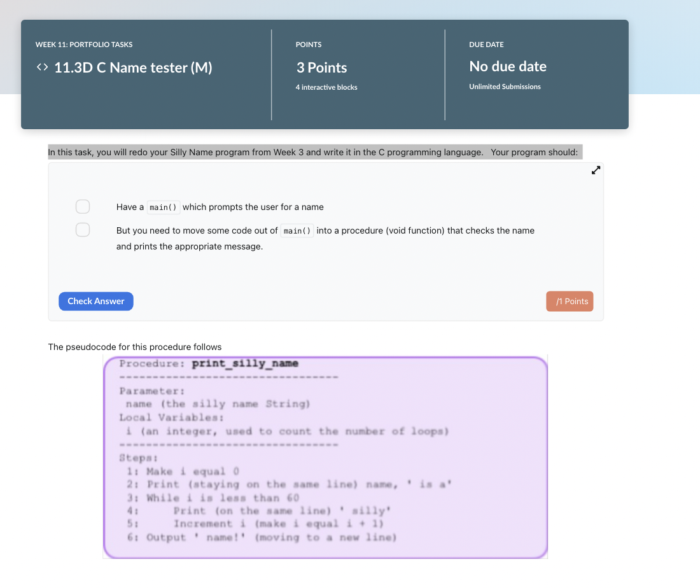Click the second main() inline code chip

297,230
